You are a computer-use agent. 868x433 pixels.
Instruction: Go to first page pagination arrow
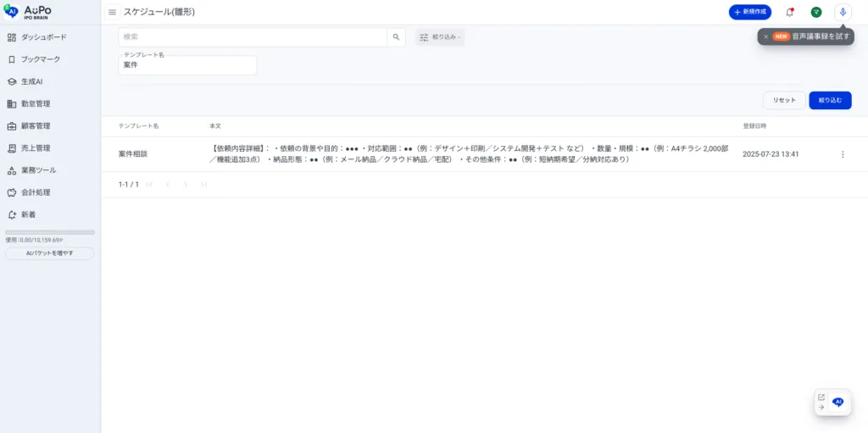(149, 185)
